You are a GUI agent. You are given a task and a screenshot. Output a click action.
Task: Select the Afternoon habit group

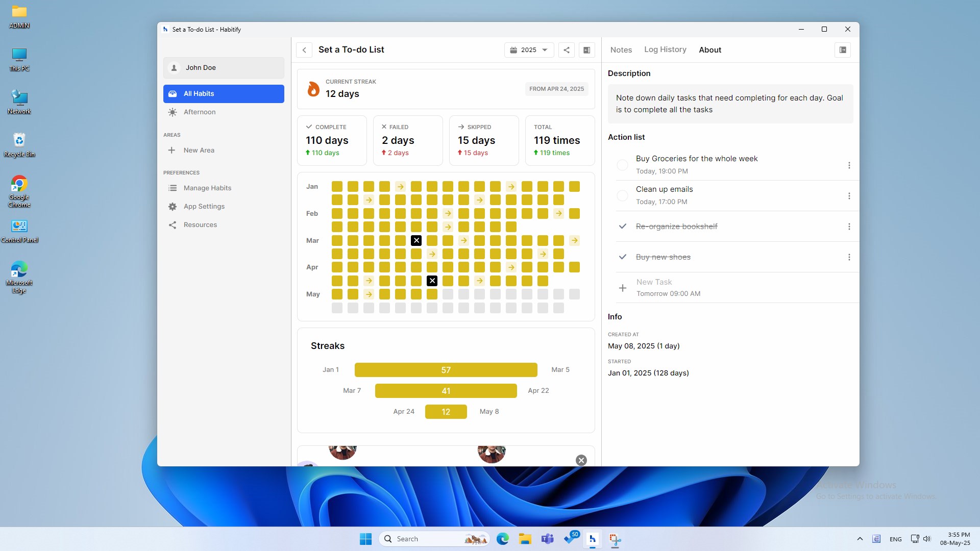pos(224,112)
